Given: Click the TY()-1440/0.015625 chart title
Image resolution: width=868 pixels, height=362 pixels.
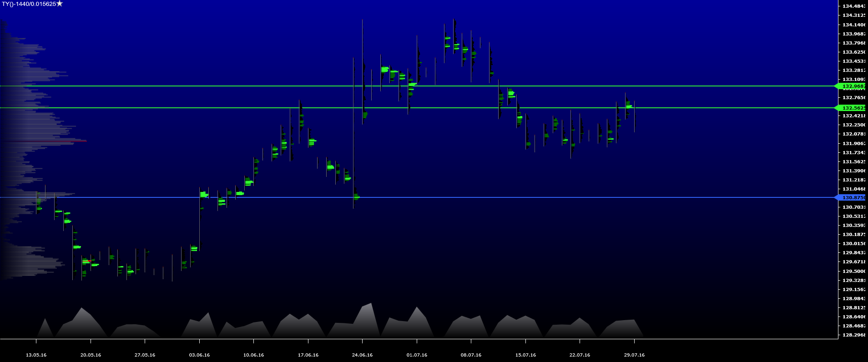Looking at the screenshot, I should pyautogui.click(x=29, y=4).
